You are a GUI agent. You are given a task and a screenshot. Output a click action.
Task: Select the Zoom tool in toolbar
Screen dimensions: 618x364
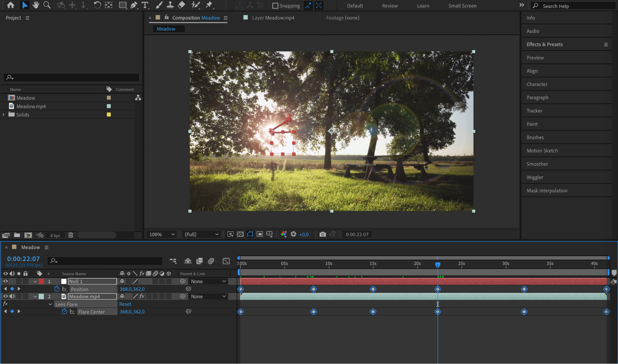pyautogui.click(x=47, y=5)
